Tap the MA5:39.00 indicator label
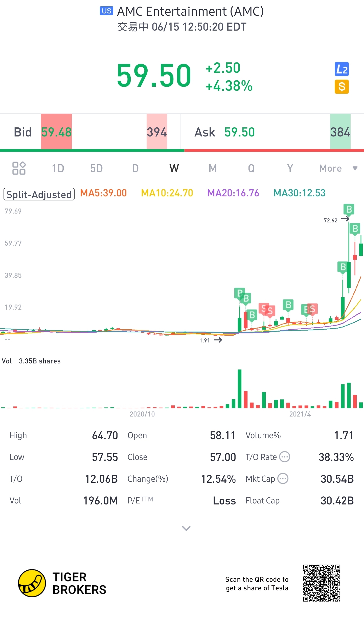This screenshot has height=624, width=364. pos(103,193)
